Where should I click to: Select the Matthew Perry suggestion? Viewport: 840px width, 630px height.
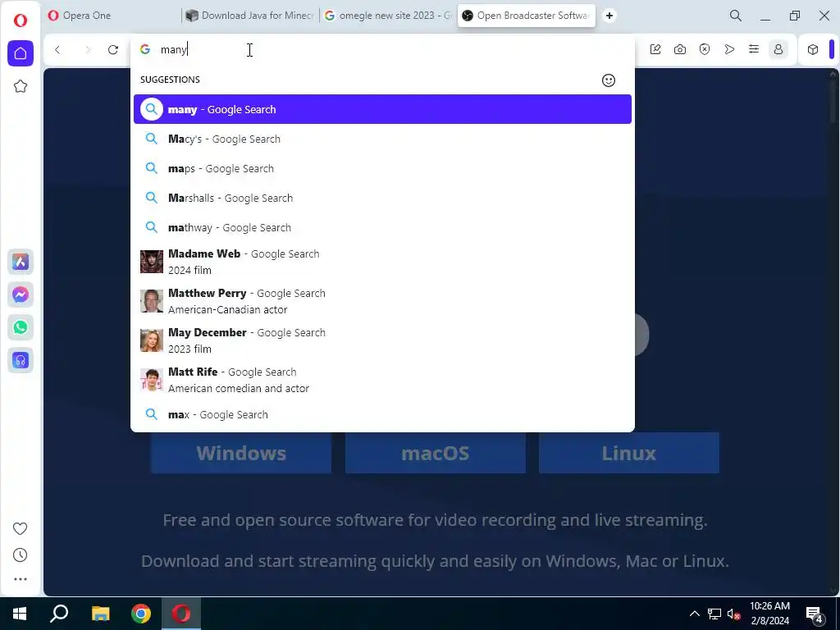coord(382,301)
